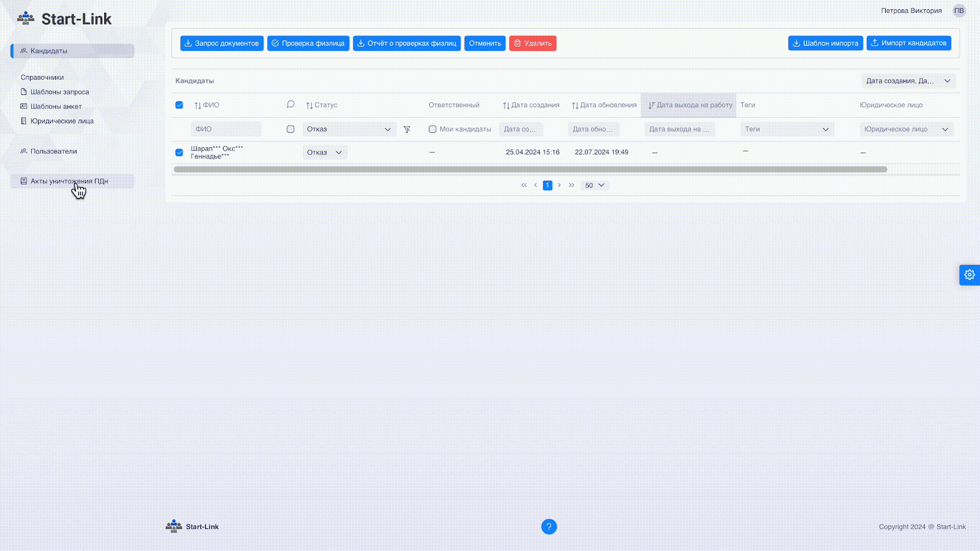Clear filters with the funnel icon
The height and width of the screenshot is (551, 980).
(407, 129)
